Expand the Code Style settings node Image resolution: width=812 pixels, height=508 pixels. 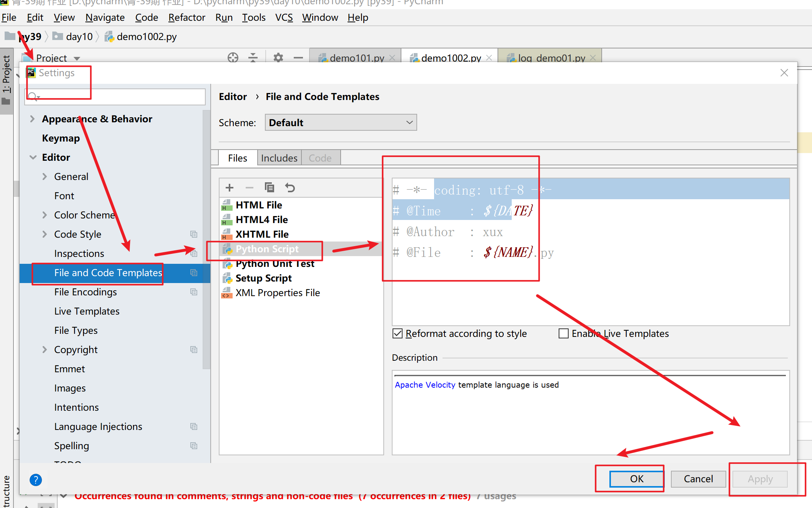click(x=45, y=234)
